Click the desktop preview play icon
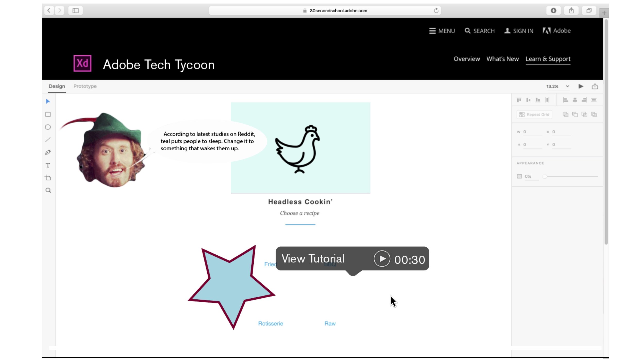 [x=581, y=86]
